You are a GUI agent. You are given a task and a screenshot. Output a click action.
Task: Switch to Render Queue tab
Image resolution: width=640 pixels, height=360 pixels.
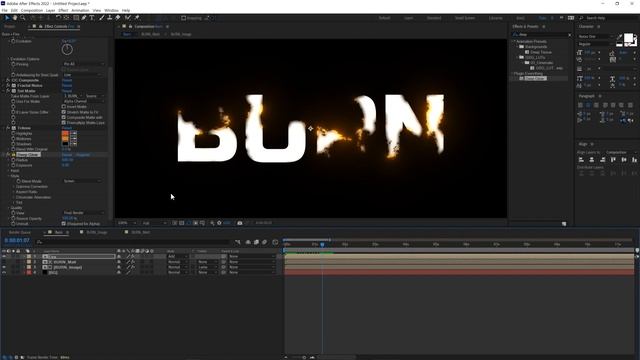pyautogui.click(x=20, y=232)
